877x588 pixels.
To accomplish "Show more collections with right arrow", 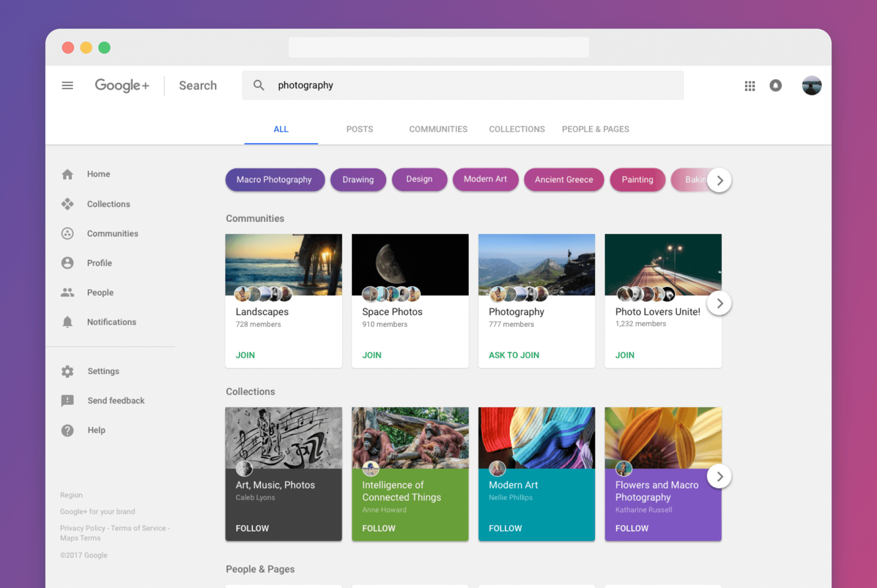I will [719, 476].
